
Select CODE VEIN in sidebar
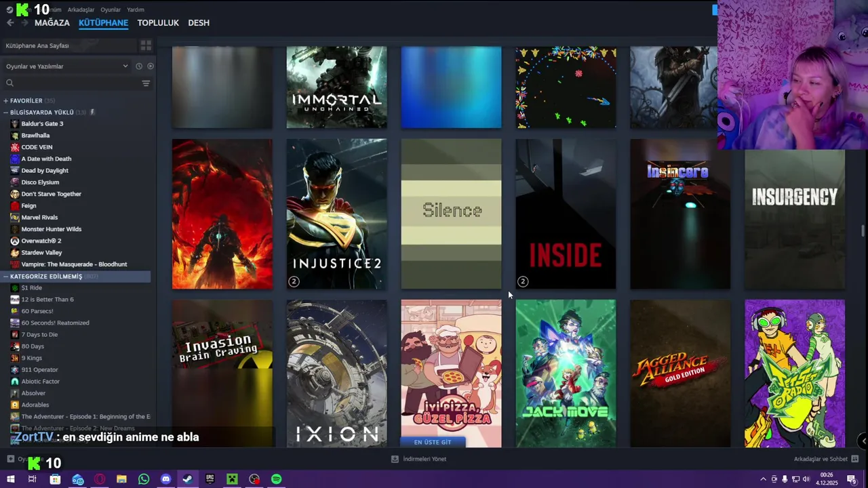click(x=37, y=147)
